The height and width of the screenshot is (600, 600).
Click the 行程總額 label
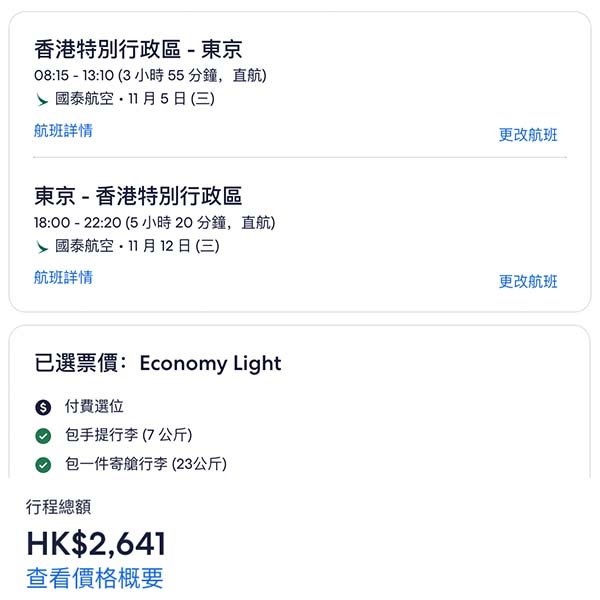(x=59, y=507)
